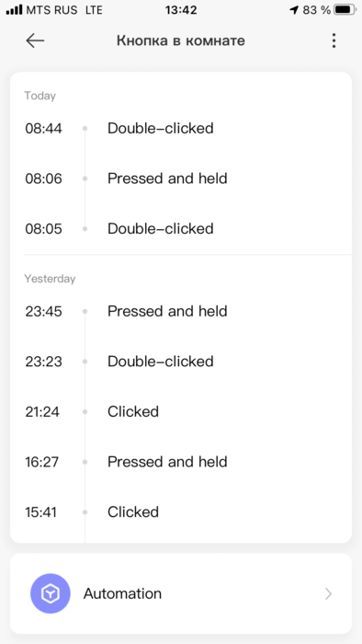Open the three-dot more options menu
Image resolution: width=362 pixels, height=644 pixels.
point(334,40)
